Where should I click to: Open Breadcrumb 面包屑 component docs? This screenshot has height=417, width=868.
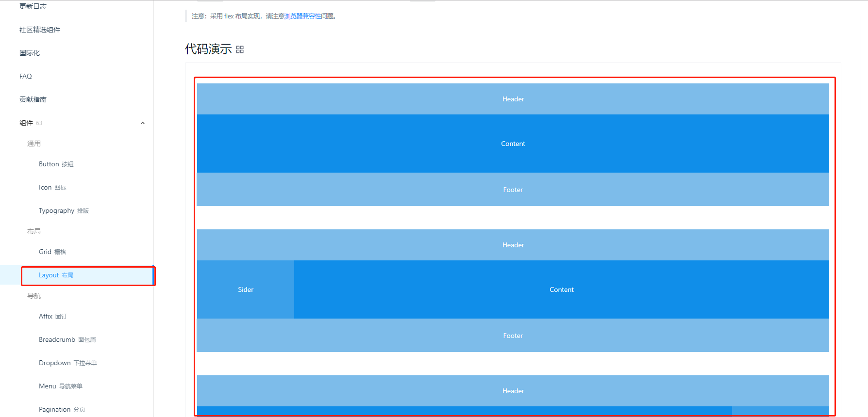point(67,339)
